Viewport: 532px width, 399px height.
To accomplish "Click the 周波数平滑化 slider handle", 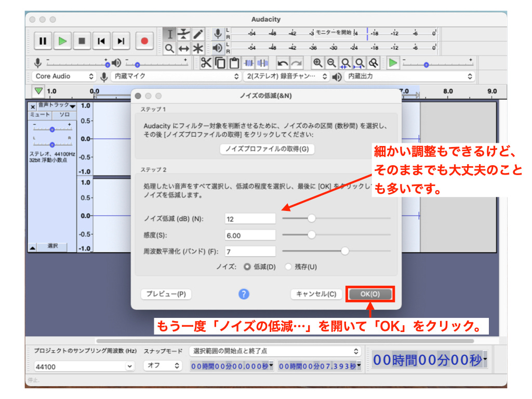I will click(x=345, y=251).
